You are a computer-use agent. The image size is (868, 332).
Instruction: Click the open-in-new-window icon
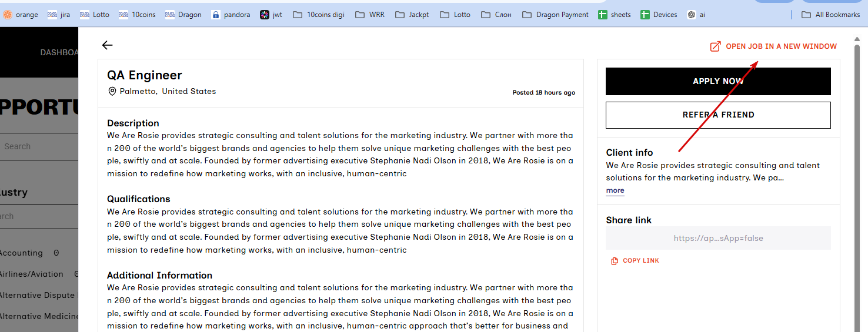click(x=715, y=46)
